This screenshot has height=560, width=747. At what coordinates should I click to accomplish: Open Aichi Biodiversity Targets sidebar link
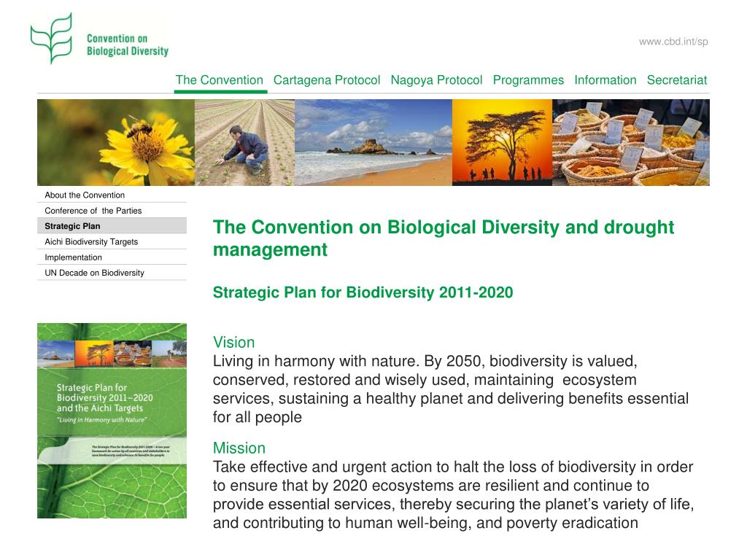(112, 241)
